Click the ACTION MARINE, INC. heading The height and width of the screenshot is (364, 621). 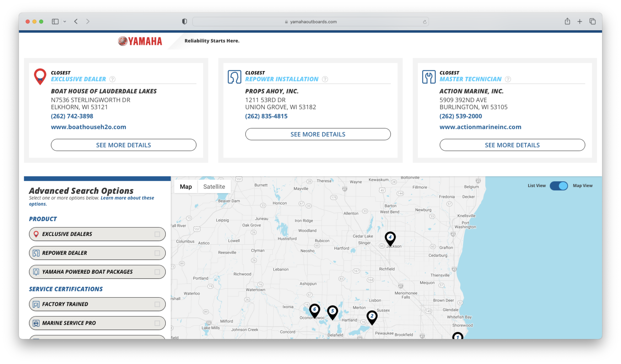point(471,91)
